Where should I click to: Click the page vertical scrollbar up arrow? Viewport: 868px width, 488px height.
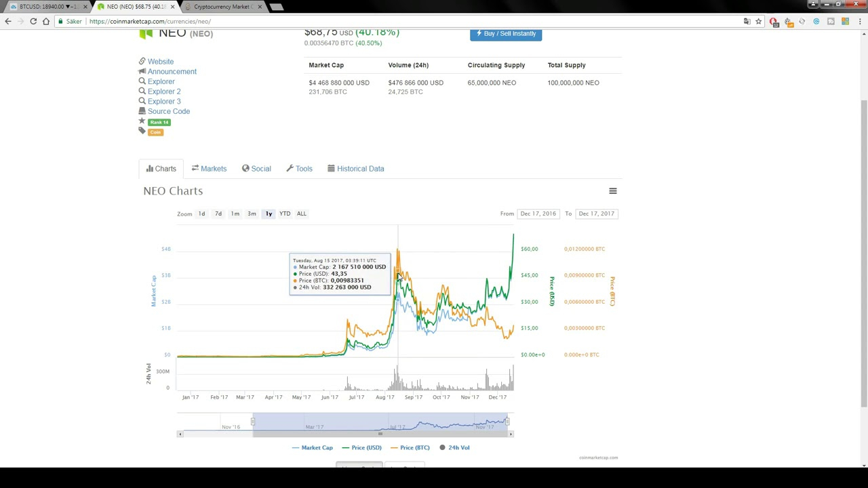click(x=864, y=33)
